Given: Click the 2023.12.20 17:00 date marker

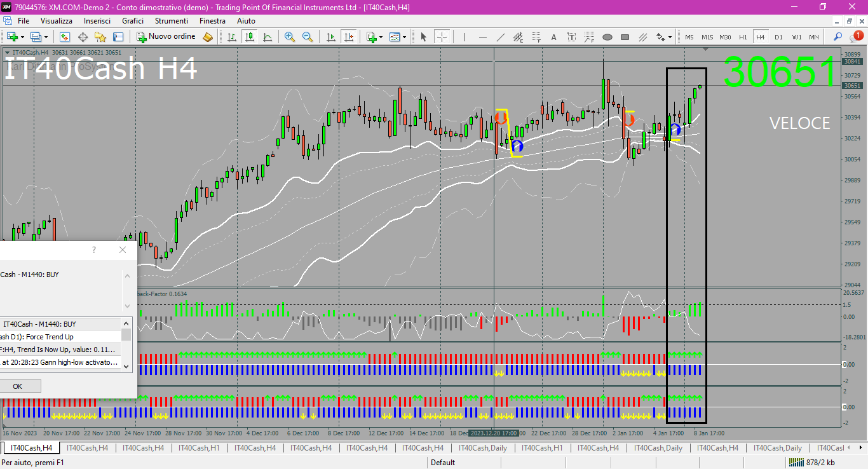Looking at the screenshot, I should click(494, 433).
